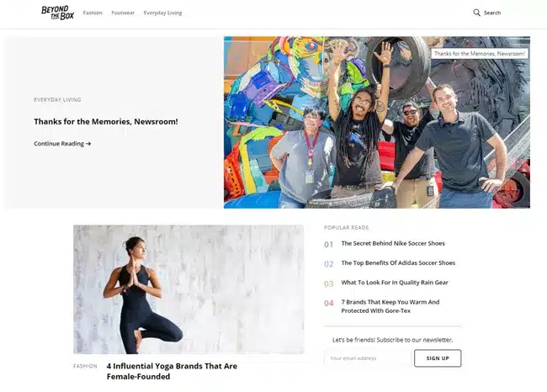The width and height of the screenshot is (547, 392).
Task: Click the Beyond the Box logo
Action: (57, 13)
